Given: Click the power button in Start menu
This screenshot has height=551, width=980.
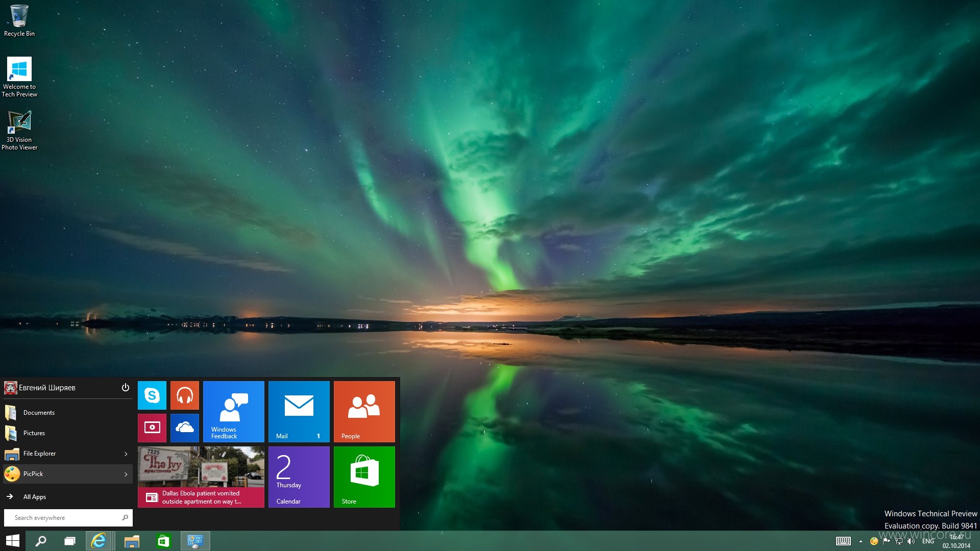Looking at the screenshot, I should [x=125, y=388].
